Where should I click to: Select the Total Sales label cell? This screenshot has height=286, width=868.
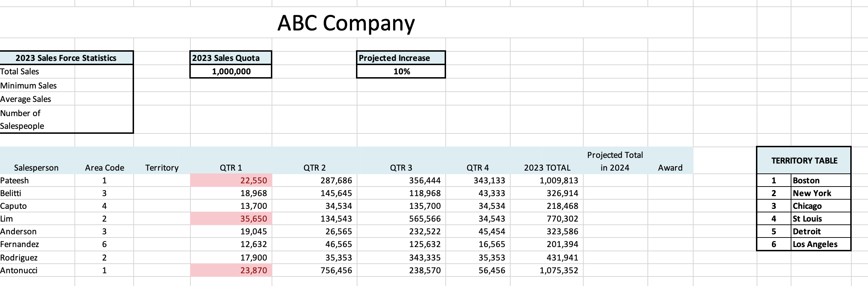click(37, 71)
